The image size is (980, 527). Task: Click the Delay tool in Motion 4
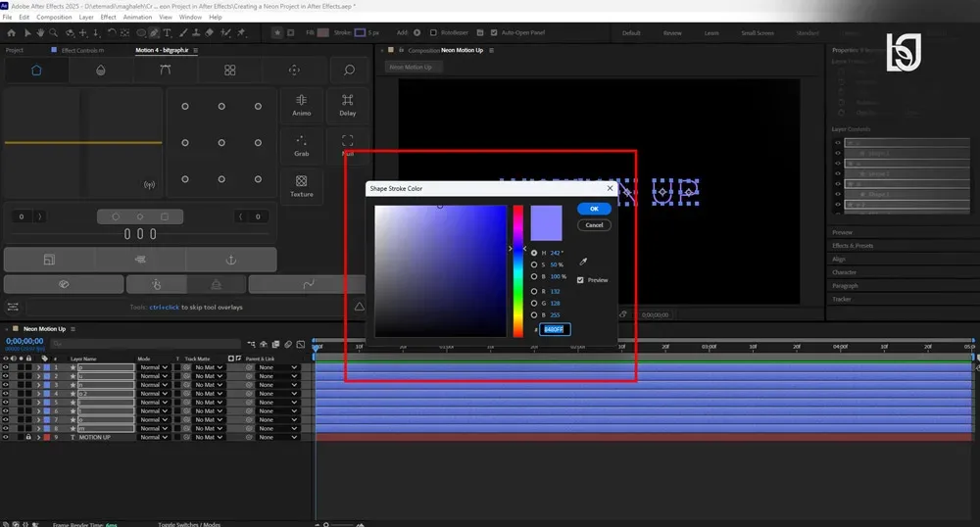(348, 105)
